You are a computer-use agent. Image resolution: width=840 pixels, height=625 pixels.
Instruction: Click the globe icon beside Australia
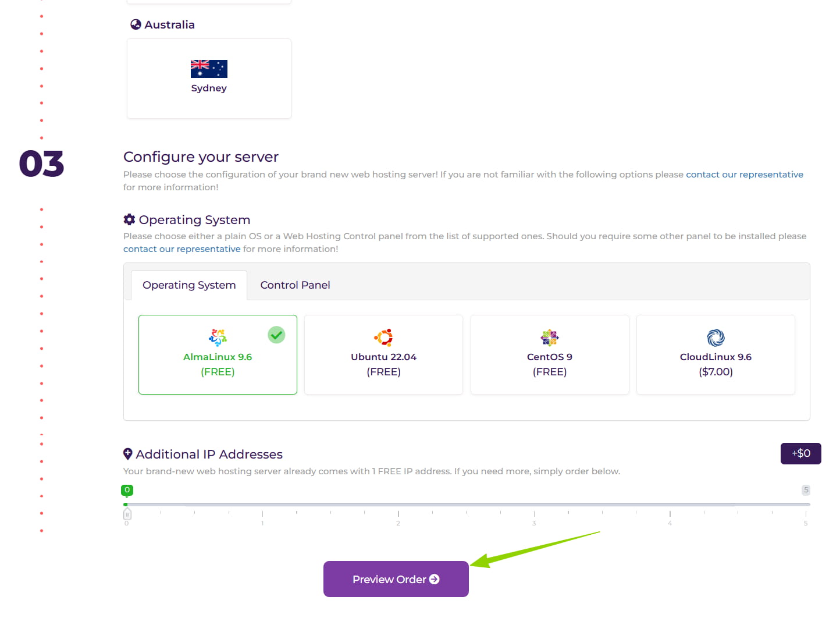click(136, 24)
